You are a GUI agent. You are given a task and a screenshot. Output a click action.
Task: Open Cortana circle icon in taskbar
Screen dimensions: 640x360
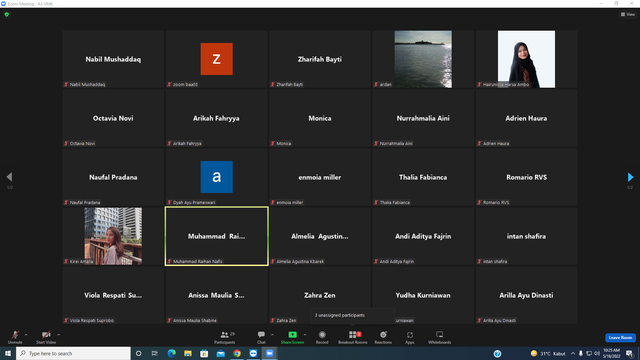(x=138, y=353)
